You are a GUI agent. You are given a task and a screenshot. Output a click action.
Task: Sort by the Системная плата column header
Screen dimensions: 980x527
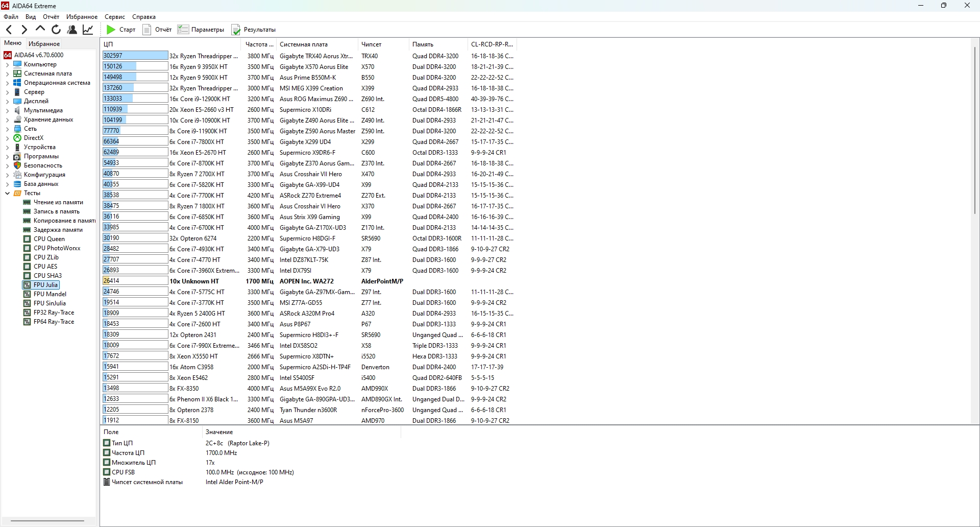click(x=317, y=44)
